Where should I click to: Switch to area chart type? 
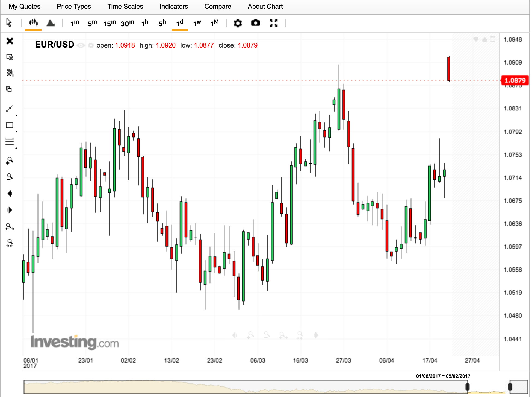coord(51,23)
